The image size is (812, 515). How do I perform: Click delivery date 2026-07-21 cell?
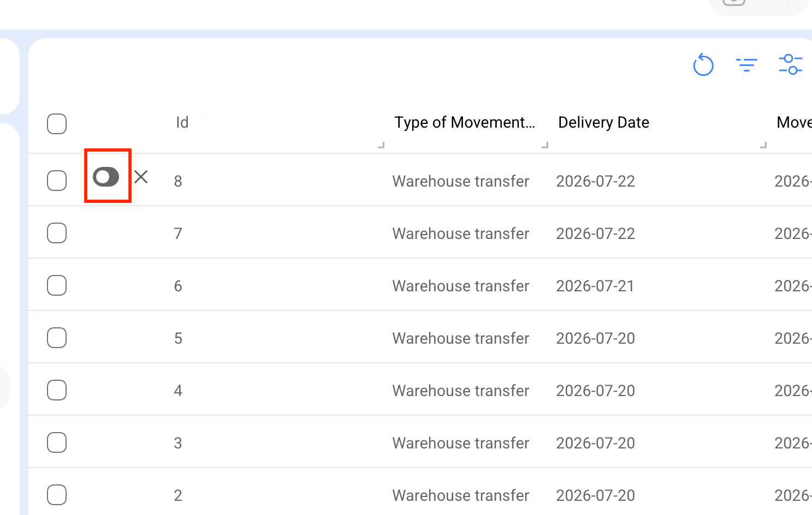click(x=595, y=286)
